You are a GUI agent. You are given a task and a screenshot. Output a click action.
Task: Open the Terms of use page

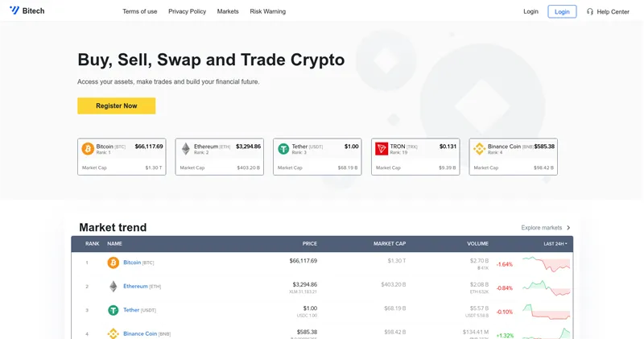(139, 11)
